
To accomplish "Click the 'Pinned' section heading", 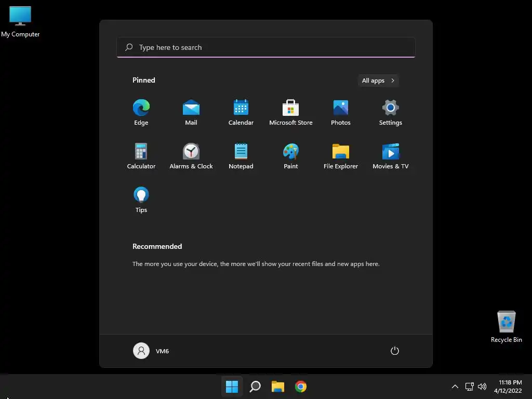I will [144, 80].
